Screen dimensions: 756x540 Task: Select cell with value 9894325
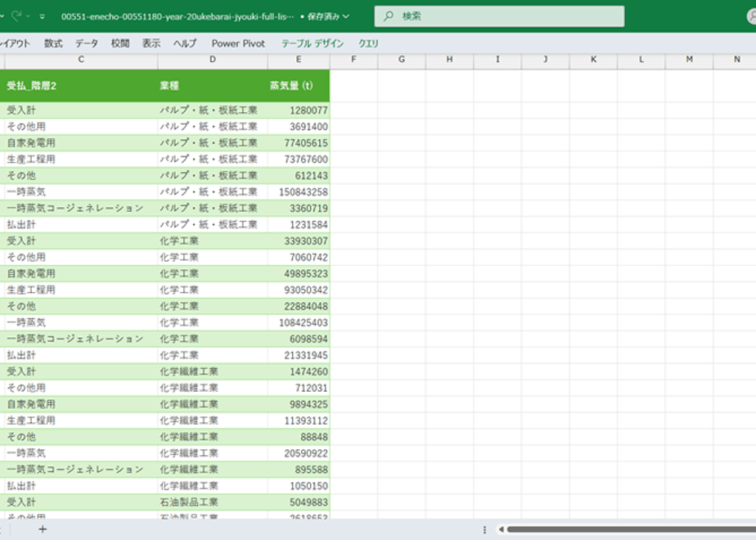pos(299,404)
